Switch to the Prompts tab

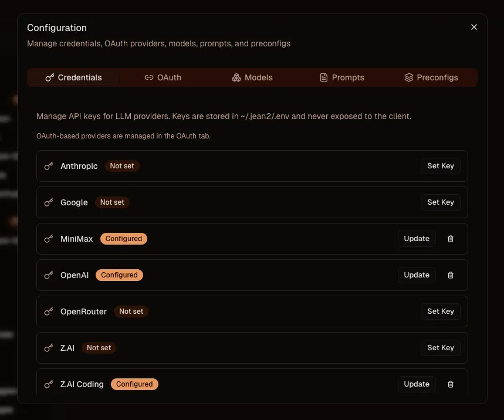coord(342,77)
